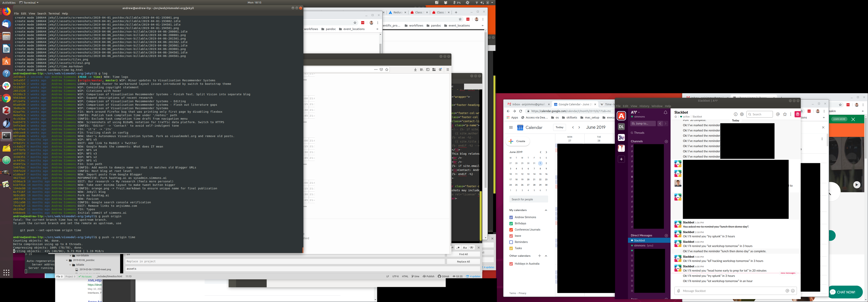Collapse the Other calendars section
Image resolution: width=868 pixels, height=302 pixels.
(x=546, y=256)
